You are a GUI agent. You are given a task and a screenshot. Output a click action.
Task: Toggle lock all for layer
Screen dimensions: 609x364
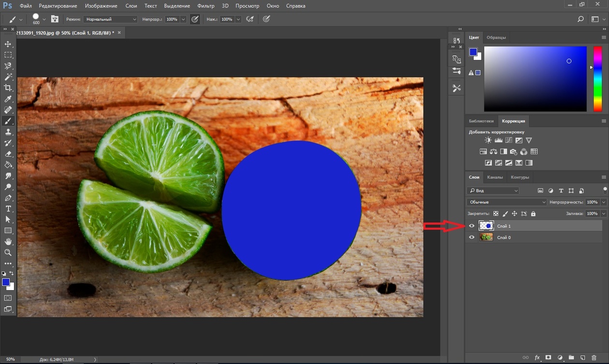click(x=533, y=213)
